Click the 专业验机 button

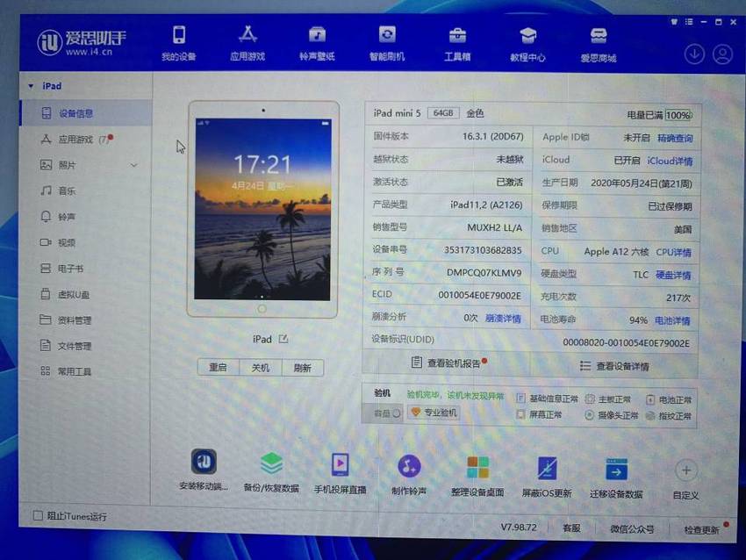coord(434,413)
